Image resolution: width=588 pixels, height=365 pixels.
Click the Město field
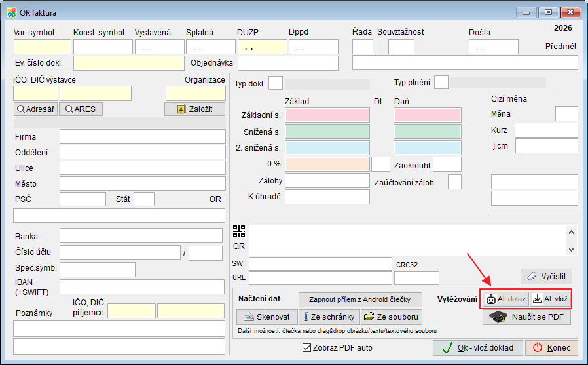143,184
